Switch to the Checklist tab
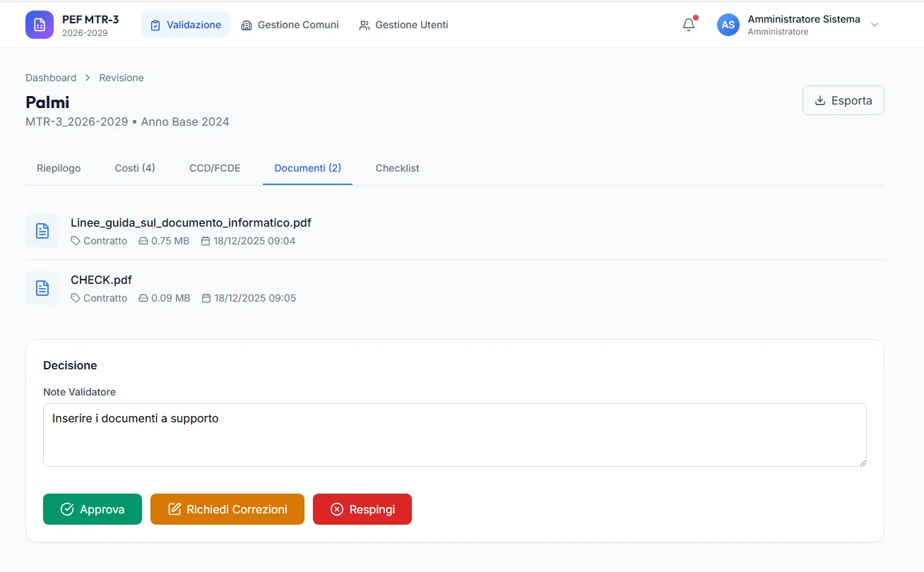Image resolution: width=924 pixels, height=572 pixels. (398, 168)
